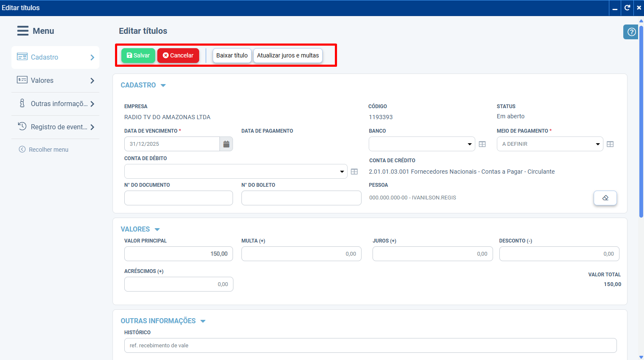Collapse the sidebar via Recolher menu
The image size is (644, 360).
(x=44, y=150)
